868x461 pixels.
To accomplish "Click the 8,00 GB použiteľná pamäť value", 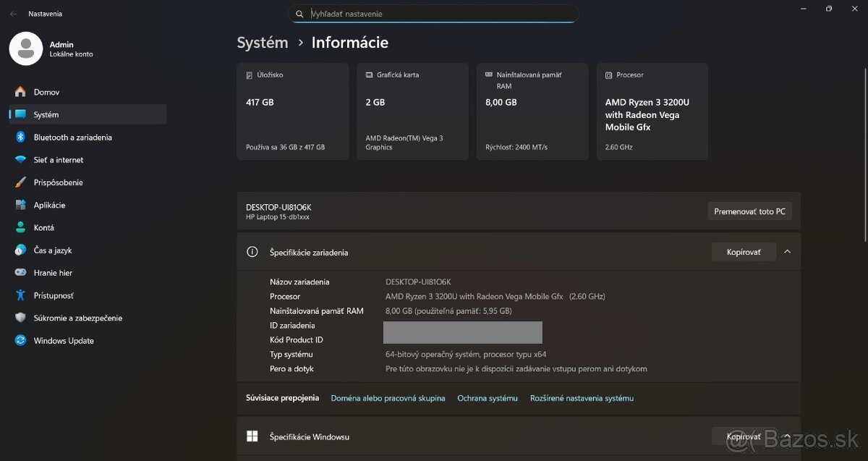I will pos(448,310).
